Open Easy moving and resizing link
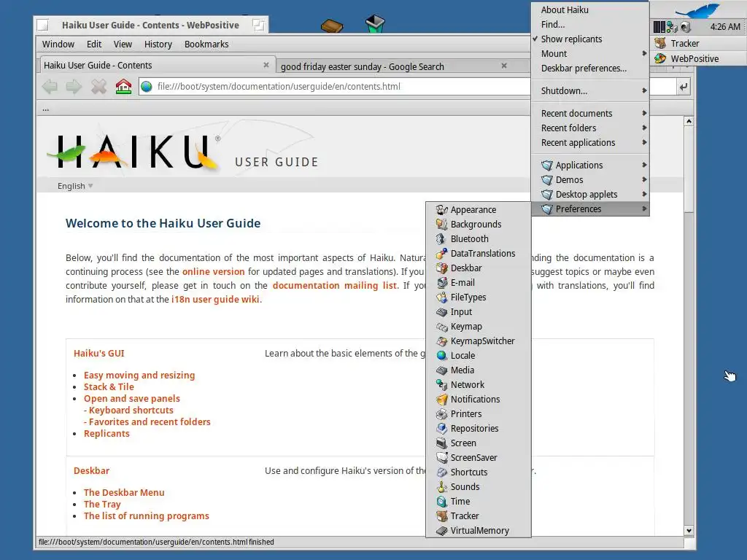The width and height of the screenshot is (747, 560). click(139, 376)
